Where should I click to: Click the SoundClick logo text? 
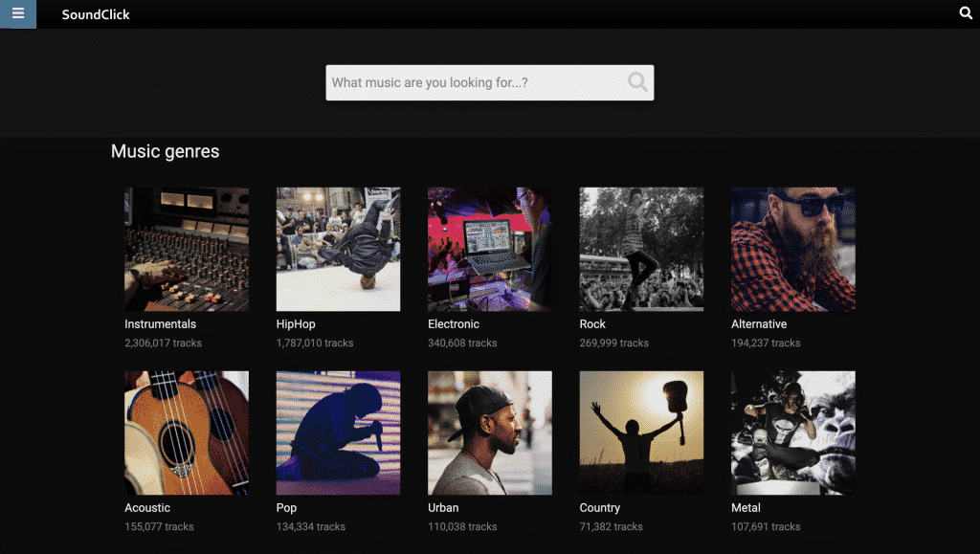(96, 14)
